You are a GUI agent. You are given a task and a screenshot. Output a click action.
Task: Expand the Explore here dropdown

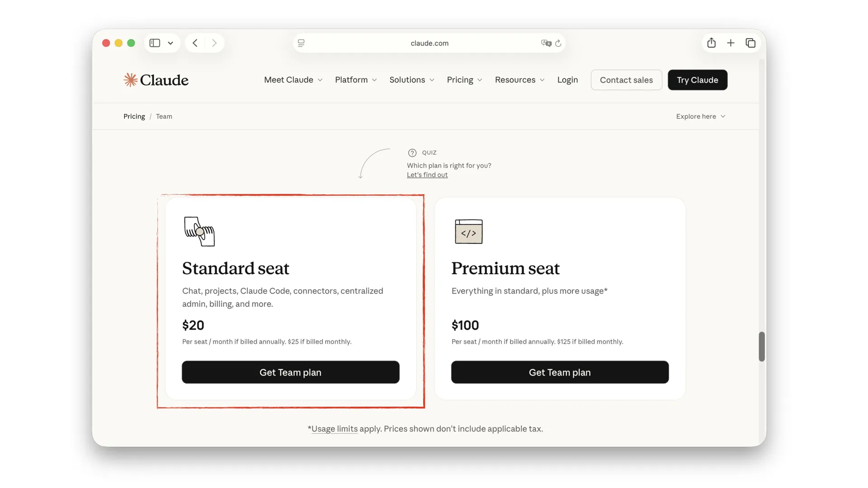701,117
